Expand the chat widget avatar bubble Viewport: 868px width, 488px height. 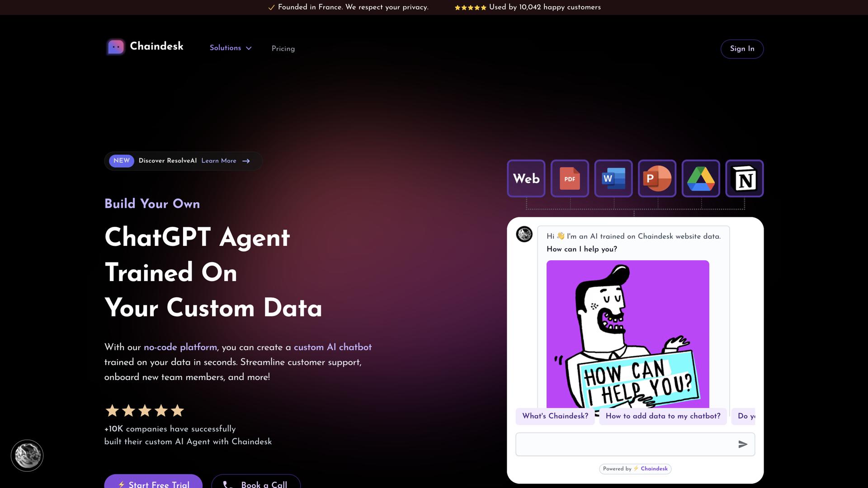27,455
